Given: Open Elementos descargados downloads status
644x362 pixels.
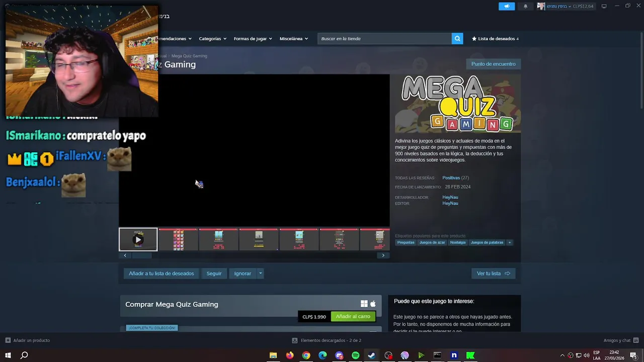Looking at the screenshot, I should point(327,340).
